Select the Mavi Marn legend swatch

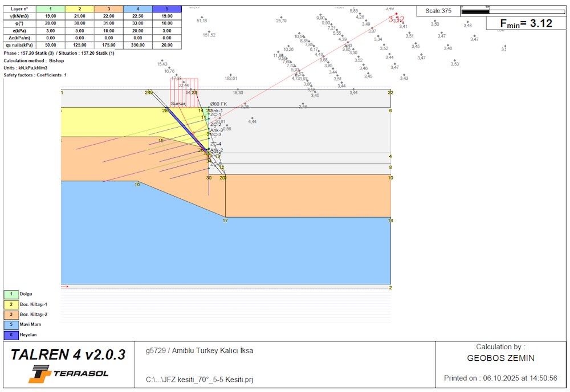coord(10,324)
